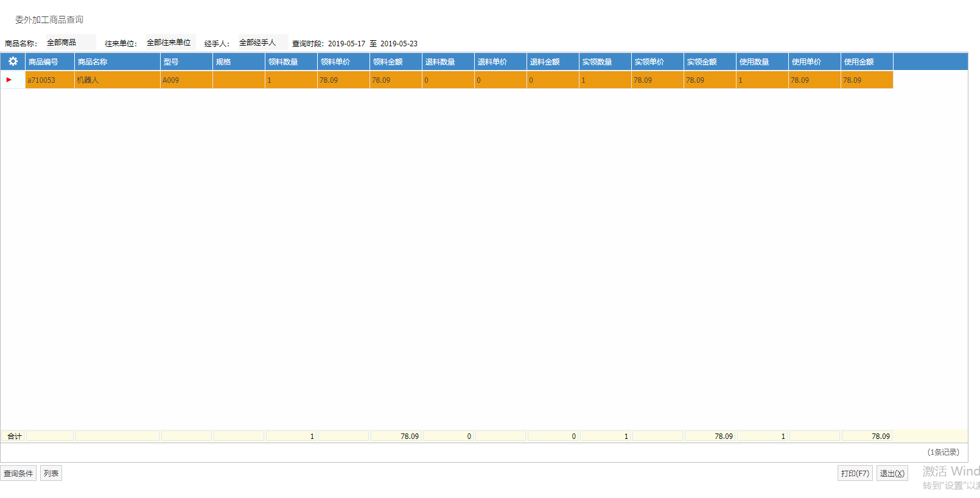980x498 pixels.
Task: Click the 列表 button
Action: pyautogui.click(x=51, y=473)
